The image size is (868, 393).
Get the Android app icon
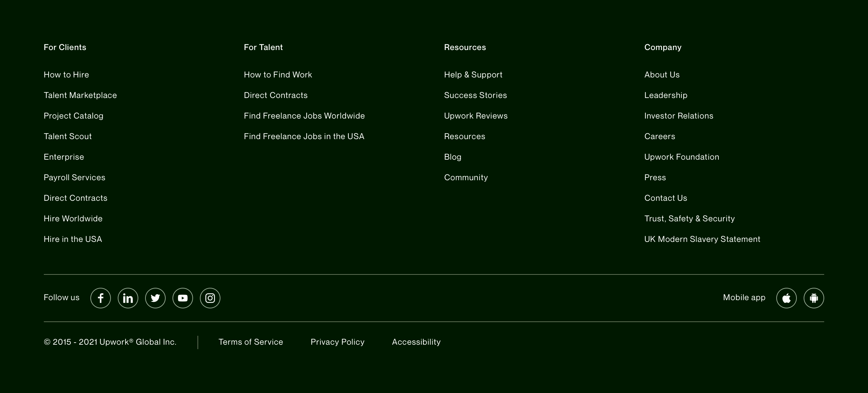coord(814,298)
